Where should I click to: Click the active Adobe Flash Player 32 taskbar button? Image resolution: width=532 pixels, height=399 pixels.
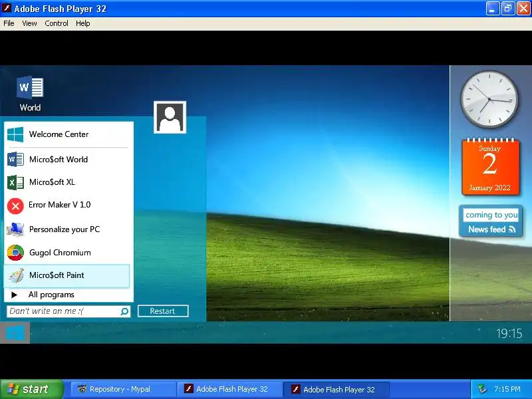pyautogui.click(x=336, y=389)
